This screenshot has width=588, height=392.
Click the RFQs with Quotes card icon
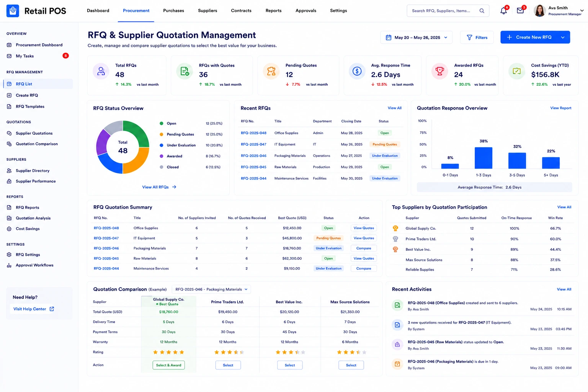coord(185,71)
